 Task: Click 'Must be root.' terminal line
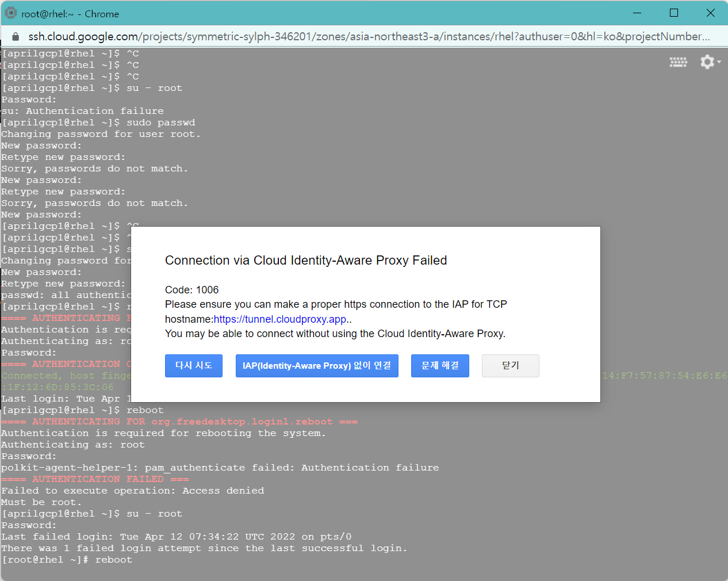click(x=41, y=502)
